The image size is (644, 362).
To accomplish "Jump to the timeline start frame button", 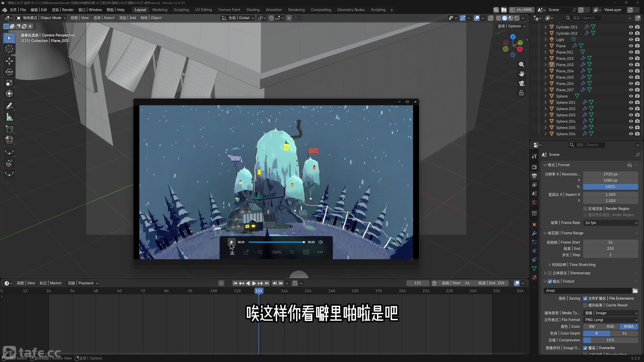I will 235,283.
